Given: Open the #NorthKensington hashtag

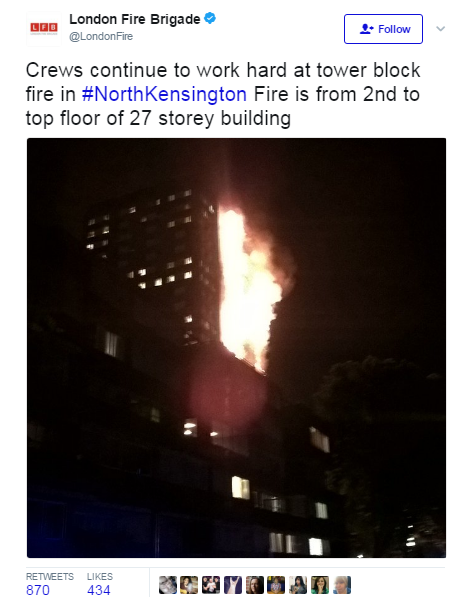Looking at the screenshot, I should tap(164, 94).
